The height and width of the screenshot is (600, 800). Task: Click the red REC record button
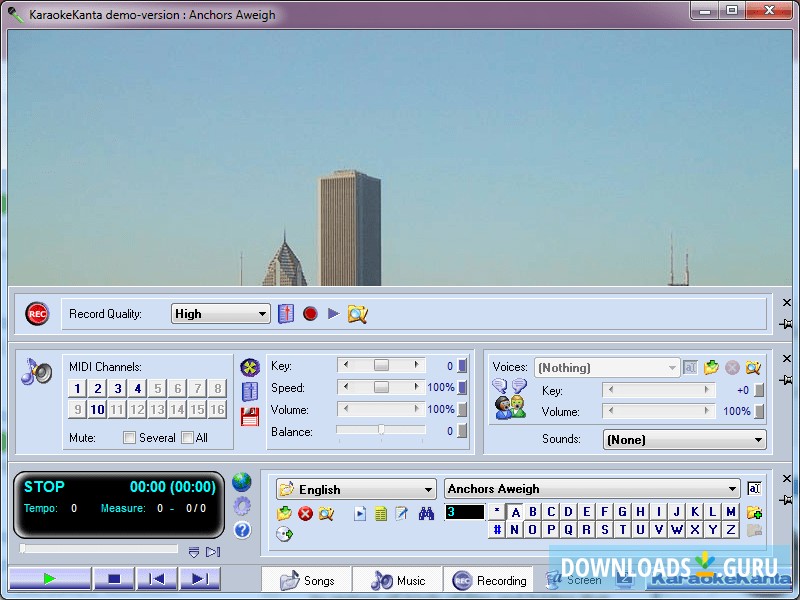pos(37,314)
